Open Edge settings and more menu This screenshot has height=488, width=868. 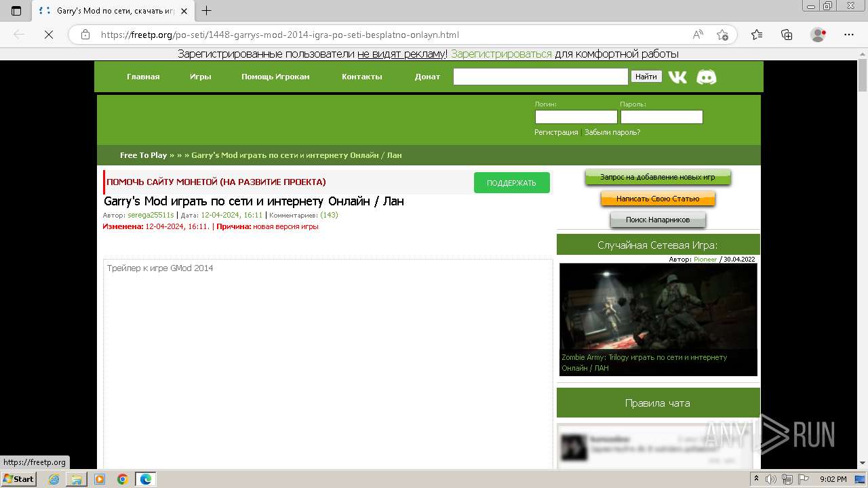[849, 35]
